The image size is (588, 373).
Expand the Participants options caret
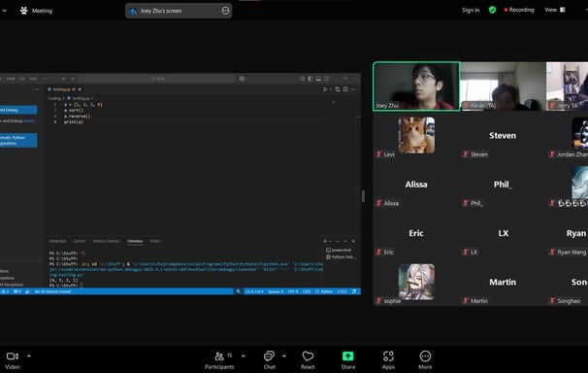(243, 356)
